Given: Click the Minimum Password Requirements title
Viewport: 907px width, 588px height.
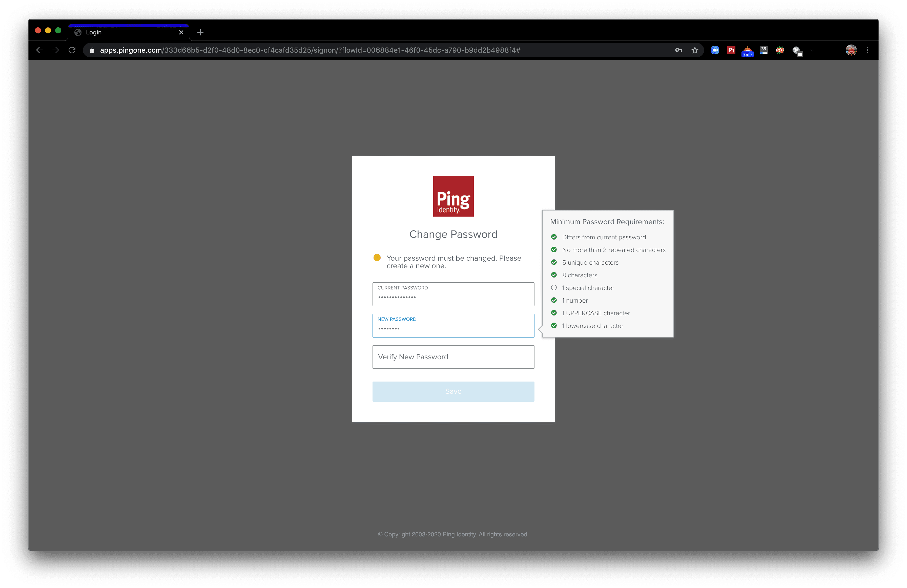Looking at the screenshot, I should (x=607, y=221).
